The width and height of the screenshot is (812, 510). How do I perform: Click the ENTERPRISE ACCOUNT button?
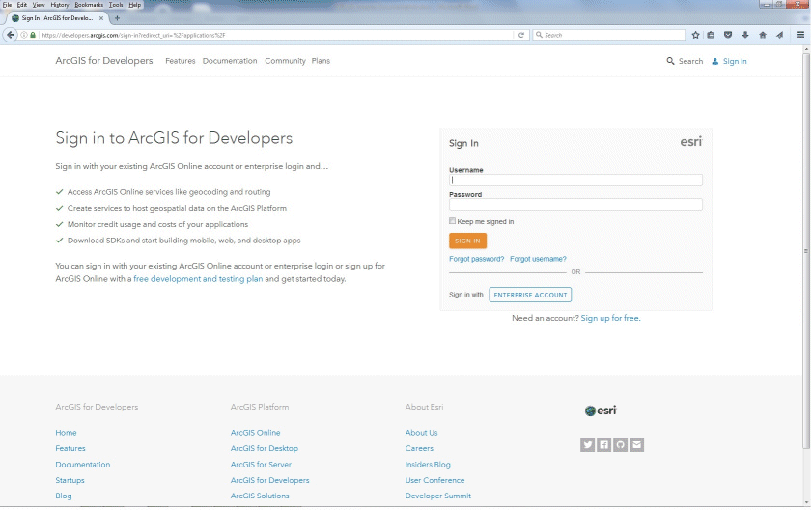pos(530,295)
